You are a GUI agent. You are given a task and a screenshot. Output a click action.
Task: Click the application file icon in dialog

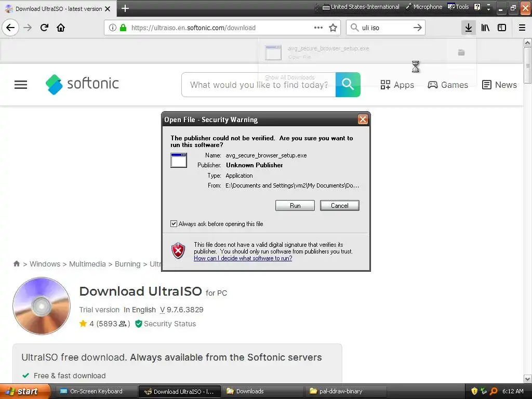[179, 160]
